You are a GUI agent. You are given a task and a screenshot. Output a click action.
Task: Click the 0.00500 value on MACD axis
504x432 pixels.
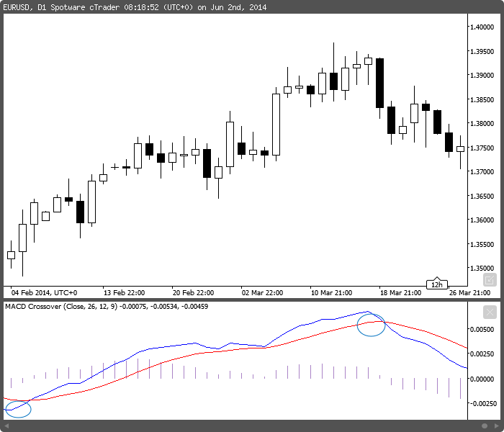pos(482,330)
